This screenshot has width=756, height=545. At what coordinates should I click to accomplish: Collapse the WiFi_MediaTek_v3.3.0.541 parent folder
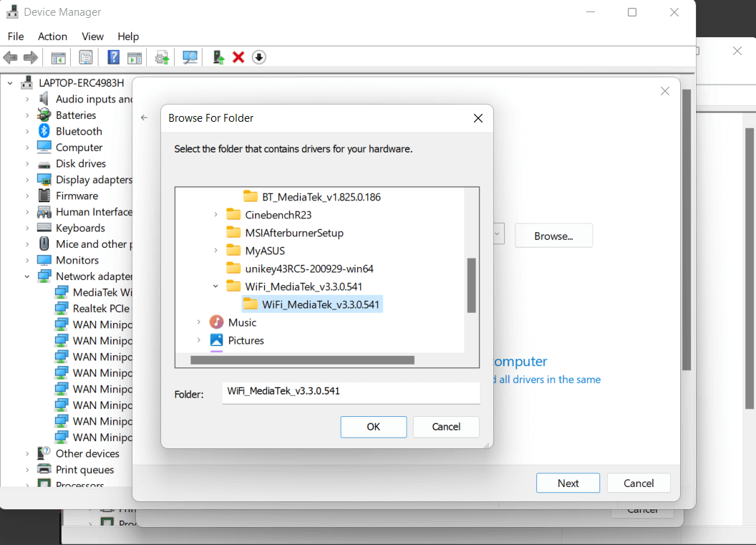tap(216, 286)
